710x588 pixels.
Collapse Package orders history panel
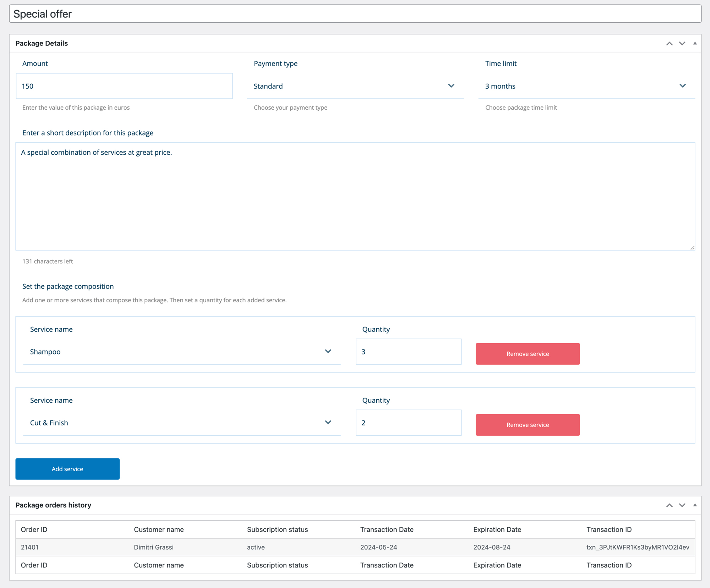695,505
